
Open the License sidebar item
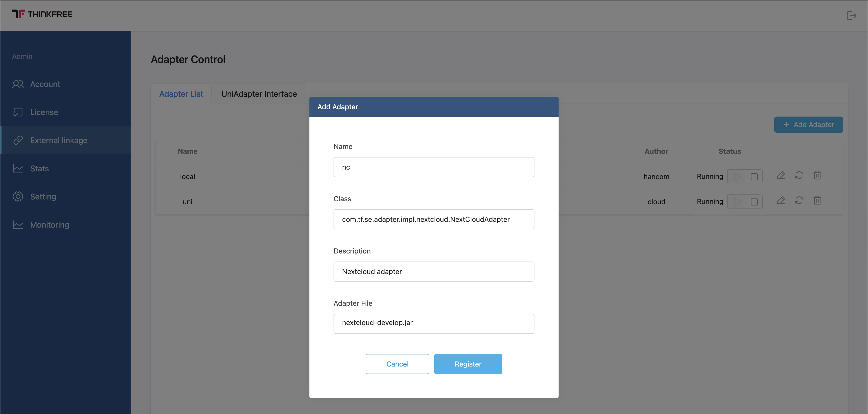pos(44,112)
